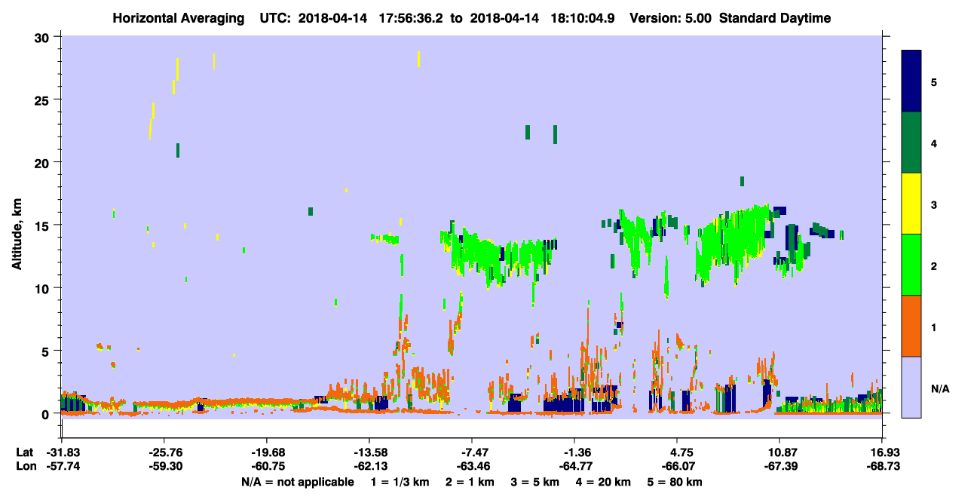
Task: Click the '1 = 1/3 km' legend note
Action: click(x=398, y=482)
